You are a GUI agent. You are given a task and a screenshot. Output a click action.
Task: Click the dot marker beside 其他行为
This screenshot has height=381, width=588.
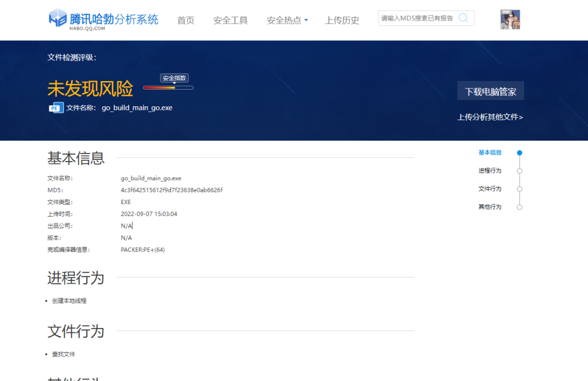point(520,207)
